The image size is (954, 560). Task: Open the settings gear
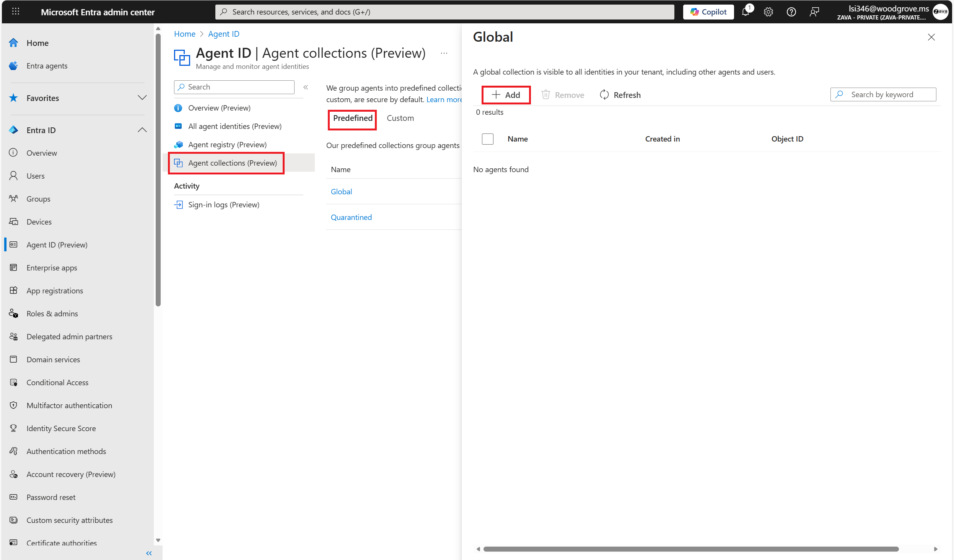coord(768,11)
